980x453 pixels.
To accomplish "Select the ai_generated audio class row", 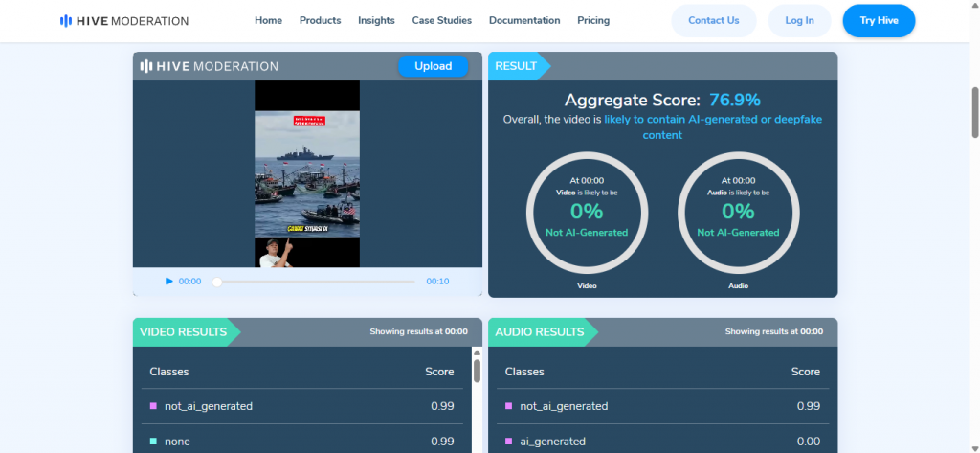I will coord(662,441).
